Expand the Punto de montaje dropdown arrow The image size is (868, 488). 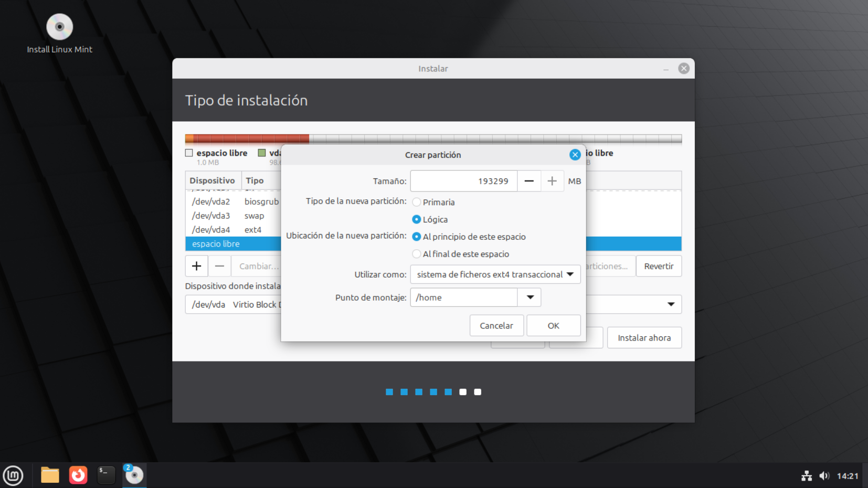(x=530, y=298)
